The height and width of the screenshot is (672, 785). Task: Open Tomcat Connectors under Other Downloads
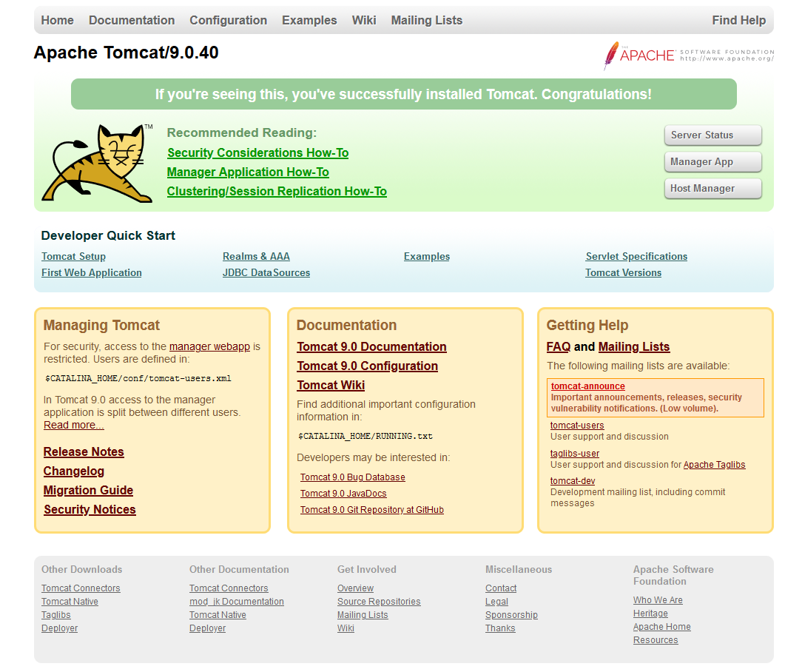point(81,588)
